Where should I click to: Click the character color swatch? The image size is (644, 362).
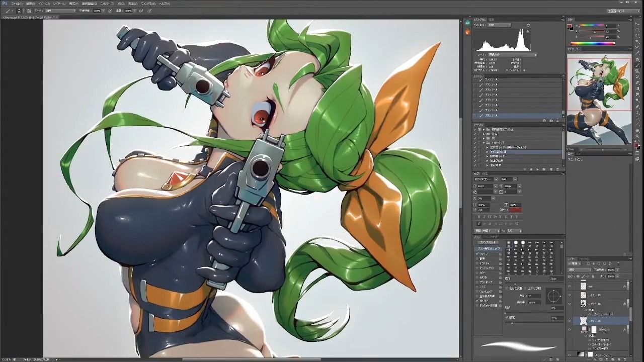click(x=515, y=210)
